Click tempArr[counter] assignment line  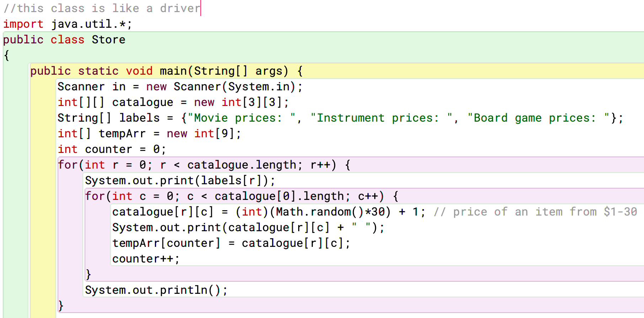pyautogui.click(x=231, y=243)
